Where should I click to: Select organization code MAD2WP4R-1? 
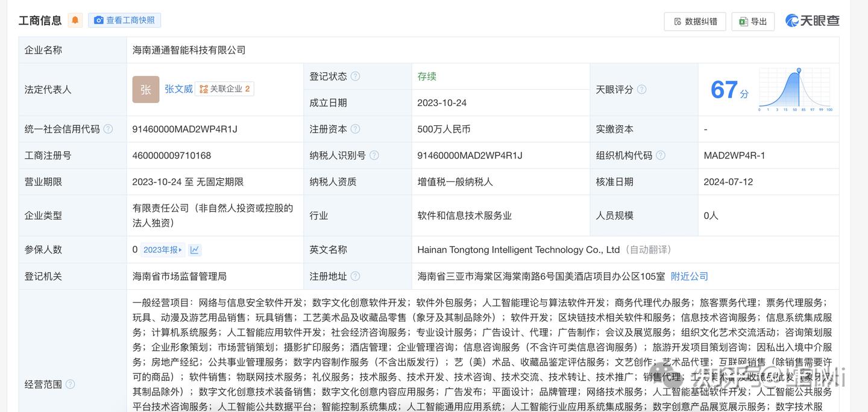tap(734, 155)
